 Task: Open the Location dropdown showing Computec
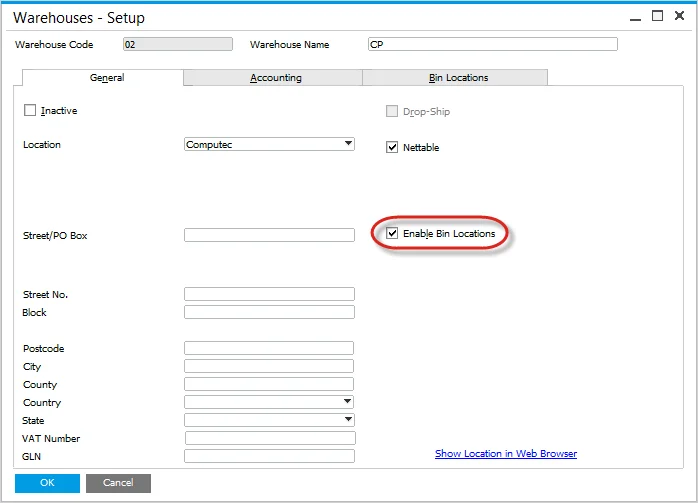[348, 144]
